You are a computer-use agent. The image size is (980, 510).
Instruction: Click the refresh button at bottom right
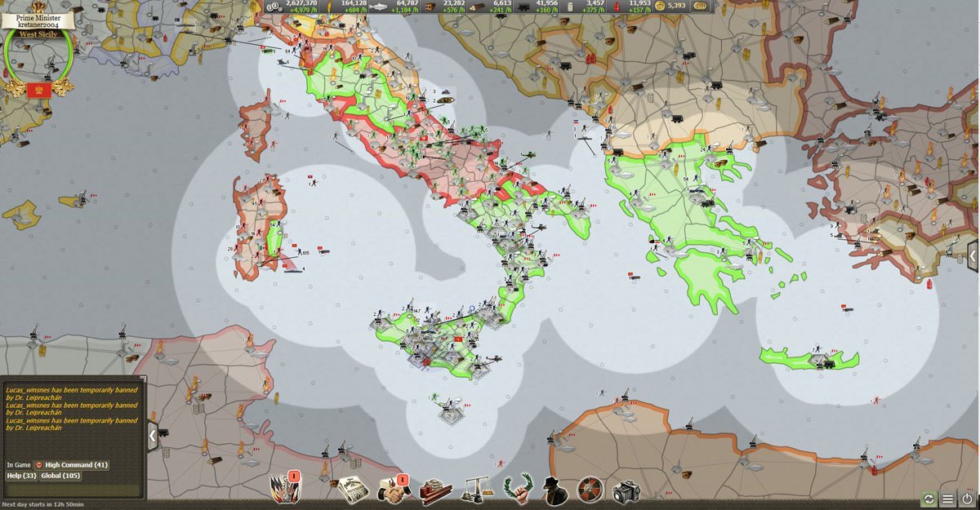pyautogui.click(x=929, y=499)
